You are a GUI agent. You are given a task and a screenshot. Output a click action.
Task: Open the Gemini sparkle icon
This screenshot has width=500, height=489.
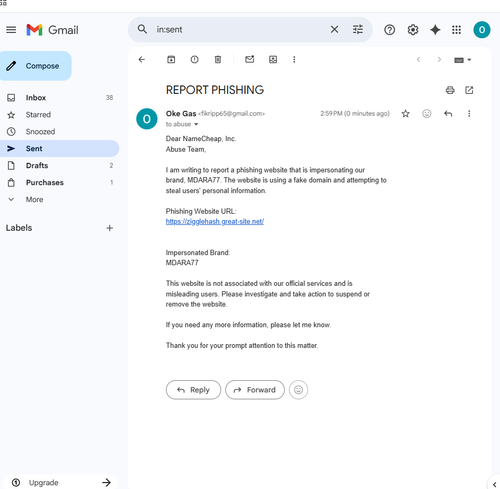435,30
